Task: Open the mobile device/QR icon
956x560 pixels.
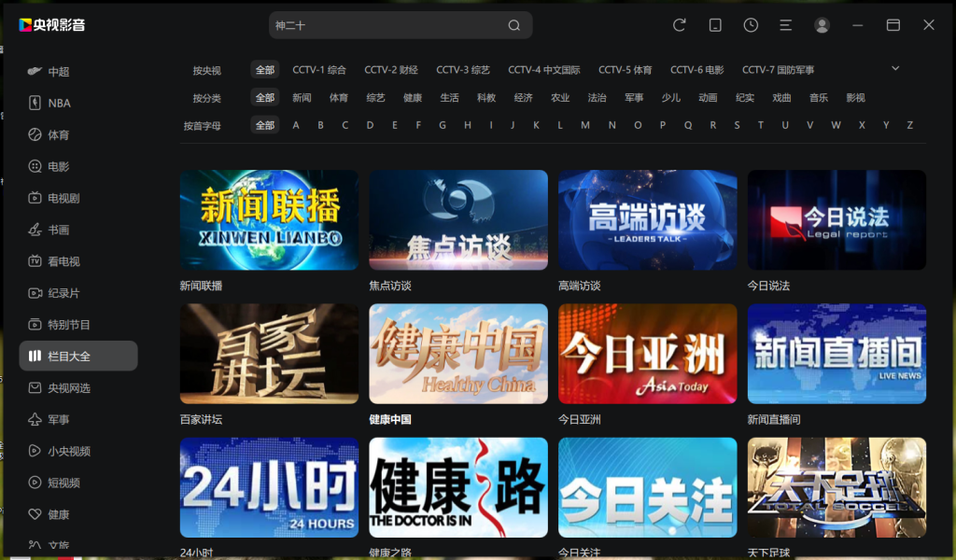Action: tap(714, 25)
